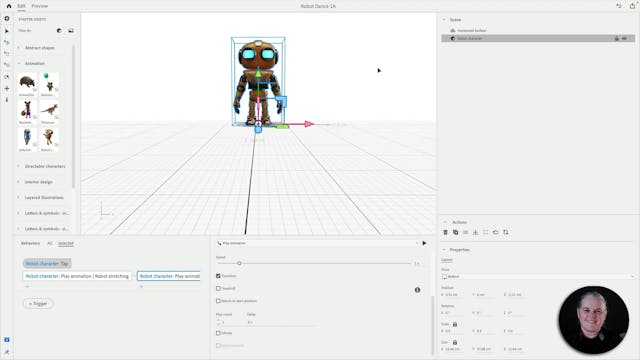Select the Robot character scene item

tap(538, 38)
